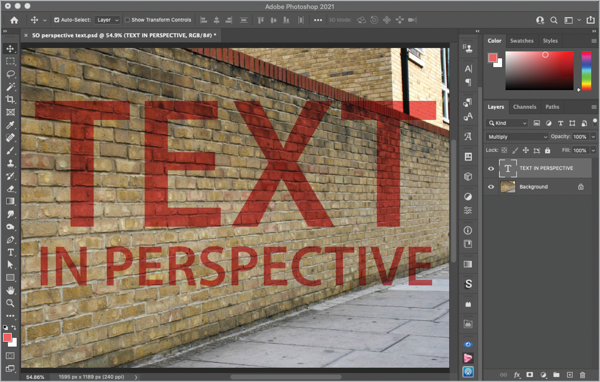This screenshot has height=382, width=600.
Task: Switch to the Channels tab
Action: pyautogui.click(x=524, y=107)
